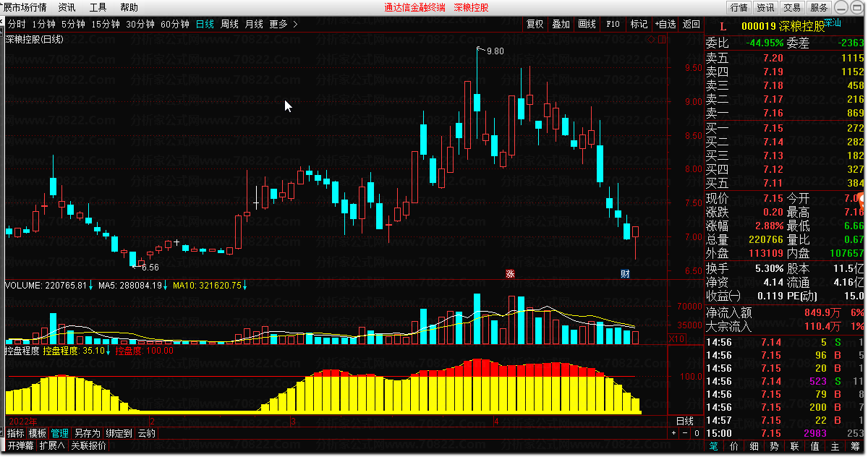
Task: Open the 行情 section button
Action: [739, 7]
